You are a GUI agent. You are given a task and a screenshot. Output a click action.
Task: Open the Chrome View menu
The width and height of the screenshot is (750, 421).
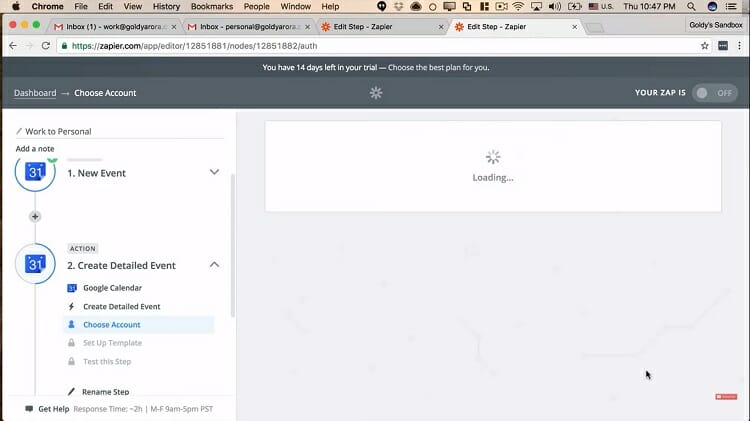pyautogui.click(x=132, y=6)
